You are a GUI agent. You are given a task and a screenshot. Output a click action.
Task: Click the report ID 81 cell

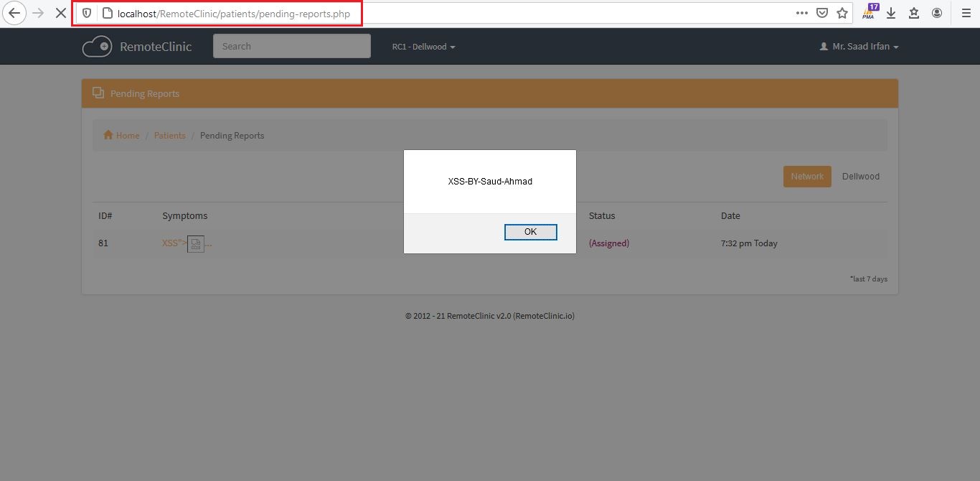point(103,243)
